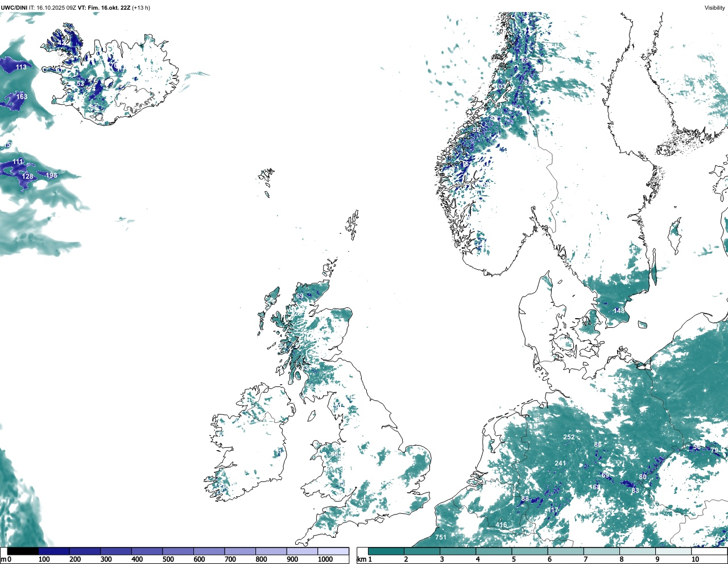Click the 4–5 km legend color segment
This screenshot has width=728, height=564.
[x=494, y=551]
